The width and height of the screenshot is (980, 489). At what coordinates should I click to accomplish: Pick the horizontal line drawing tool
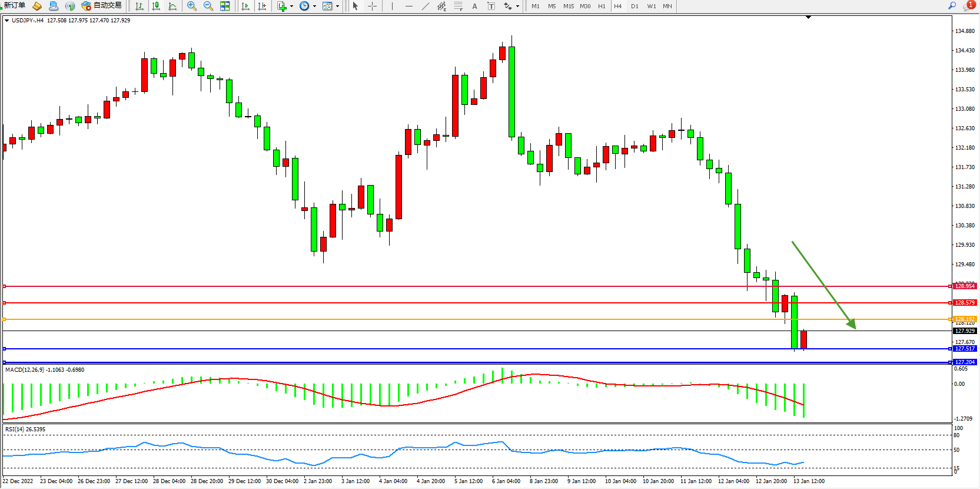[409, 6]
